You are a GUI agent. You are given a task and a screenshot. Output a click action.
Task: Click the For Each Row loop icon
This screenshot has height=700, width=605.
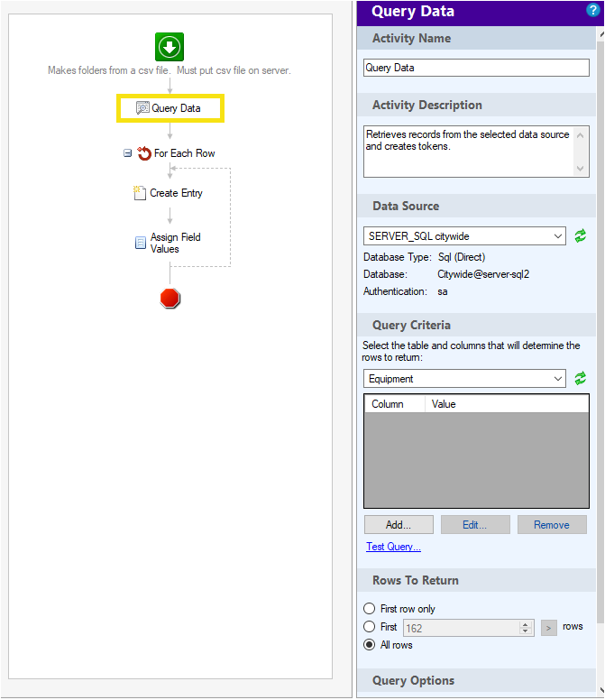point(144,153)
